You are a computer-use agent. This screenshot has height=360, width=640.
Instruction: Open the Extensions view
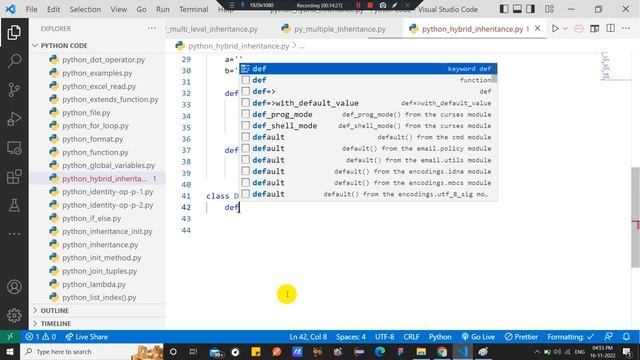click(x=14, y=177)
